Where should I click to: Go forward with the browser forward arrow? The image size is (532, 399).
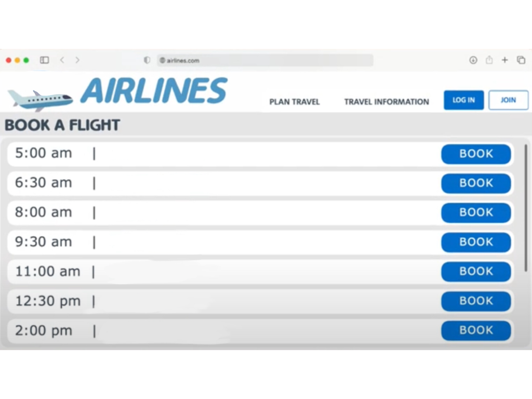click(x=77, y=60)
